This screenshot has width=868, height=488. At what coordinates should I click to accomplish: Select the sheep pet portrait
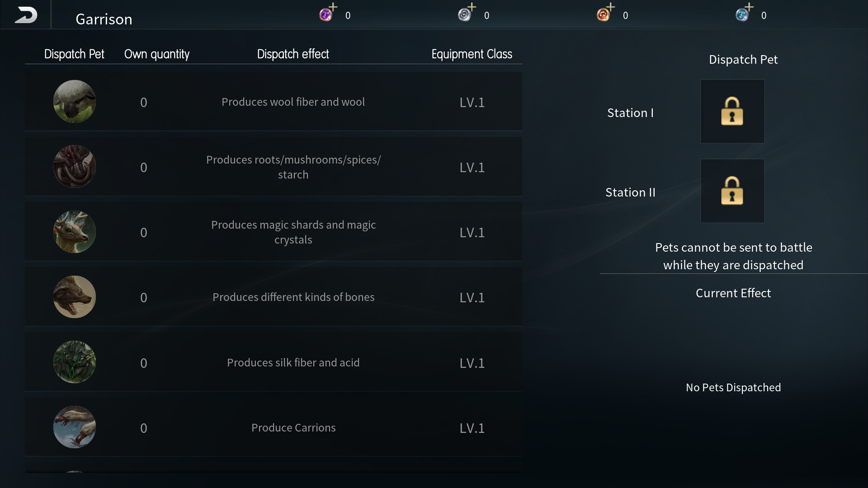75,102
